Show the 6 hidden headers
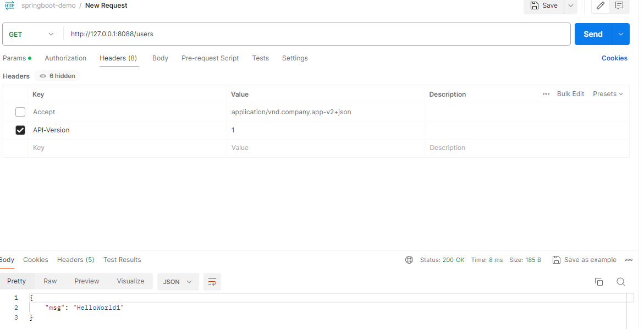 [x=57, y=76]
